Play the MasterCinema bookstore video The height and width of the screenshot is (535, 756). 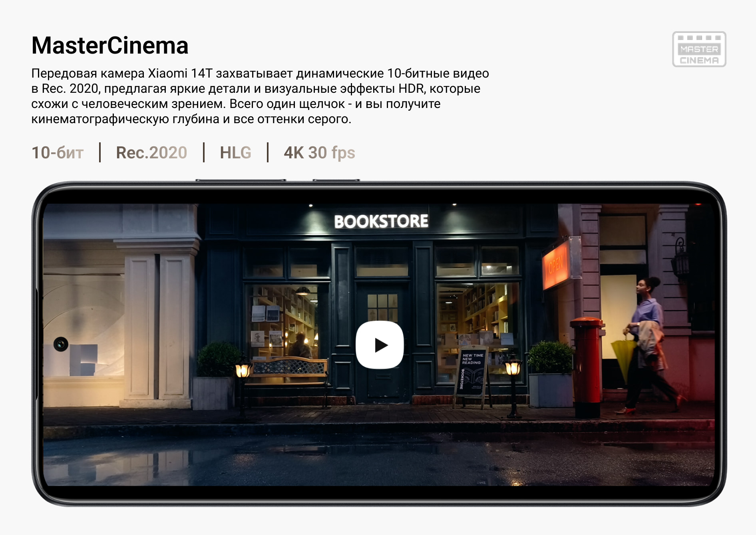(x=380, y=345)
